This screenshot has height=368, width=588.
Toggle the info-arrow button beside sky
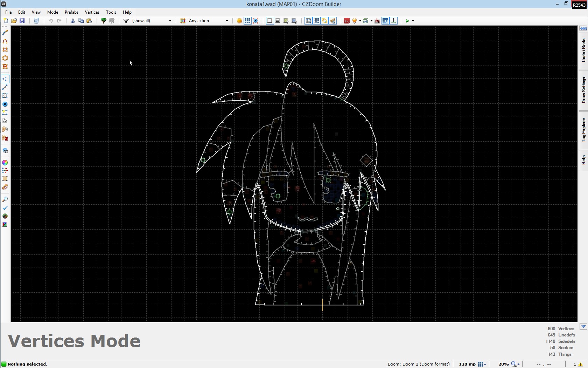394,21
